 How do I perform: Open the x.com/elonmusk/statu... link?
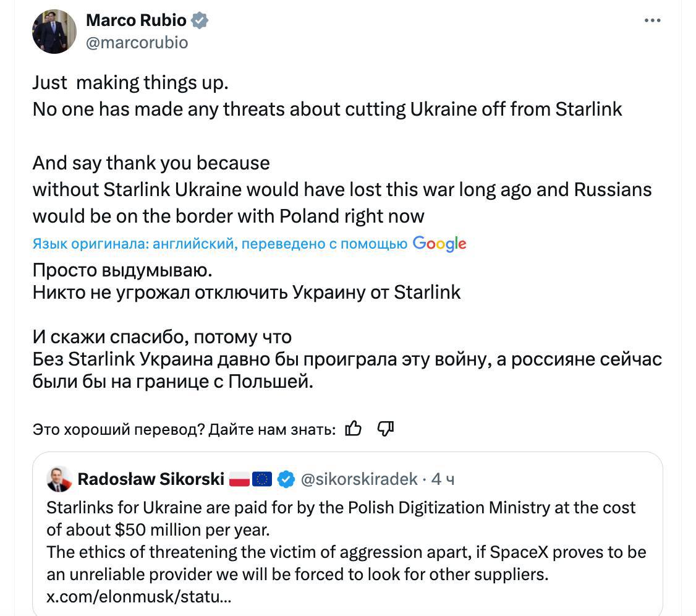pyautogui.click(x=139, y=597)
